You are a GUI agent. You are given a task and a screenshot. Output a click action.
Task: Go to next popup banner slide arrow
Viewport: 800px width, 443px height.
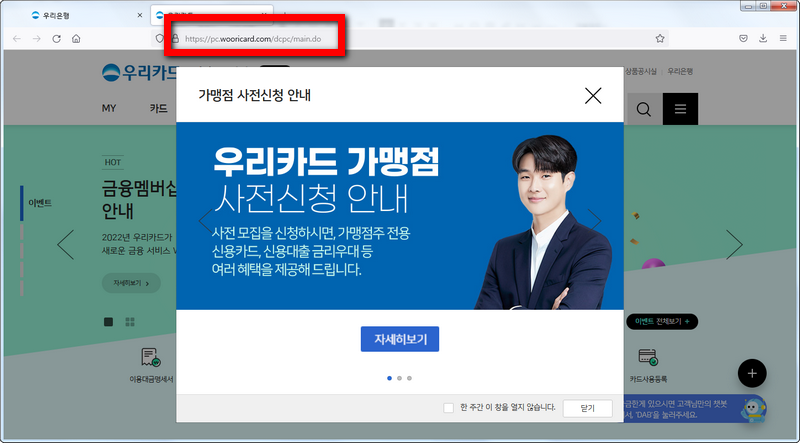tap(595, 220)
